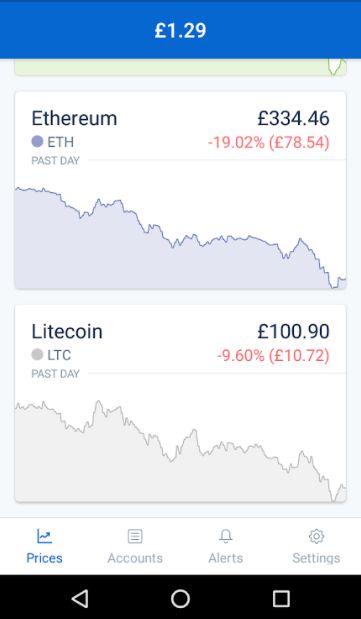This screenshot has width=361, height=619.
Task: Tap the £334.46 Ethereum price
Action: (293, 118)
